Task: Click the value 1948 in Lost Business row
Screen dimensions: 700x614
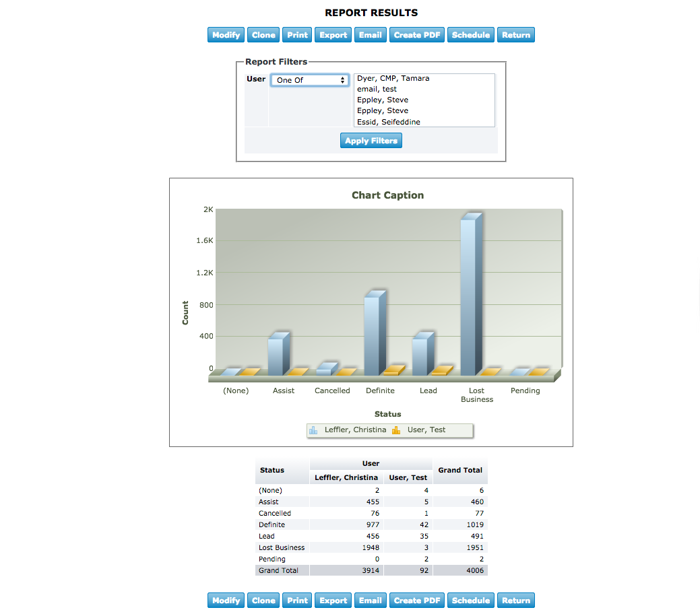Action: 371,547
